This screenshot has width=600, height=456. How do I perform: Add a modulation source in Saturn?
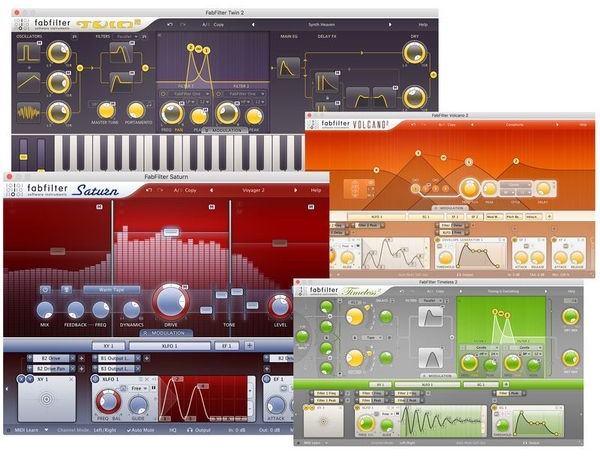(x=249, y=346)
